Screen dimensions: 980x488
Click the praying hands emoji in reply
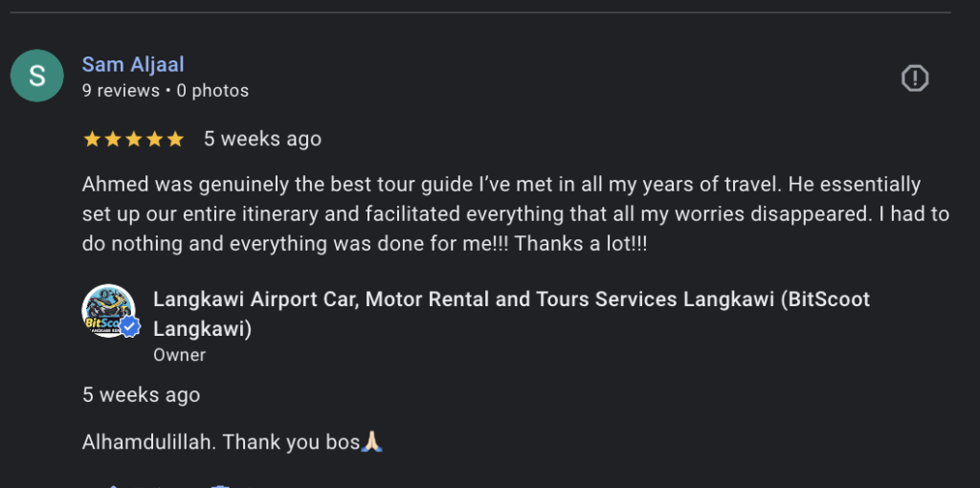pyautogui.click(x=372, y=442)
